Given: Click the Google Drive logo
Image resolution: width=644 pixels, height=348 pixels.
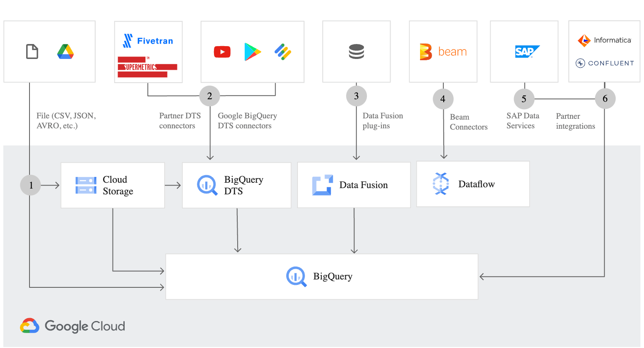Looking at the screenshot, I should [65, 51].
